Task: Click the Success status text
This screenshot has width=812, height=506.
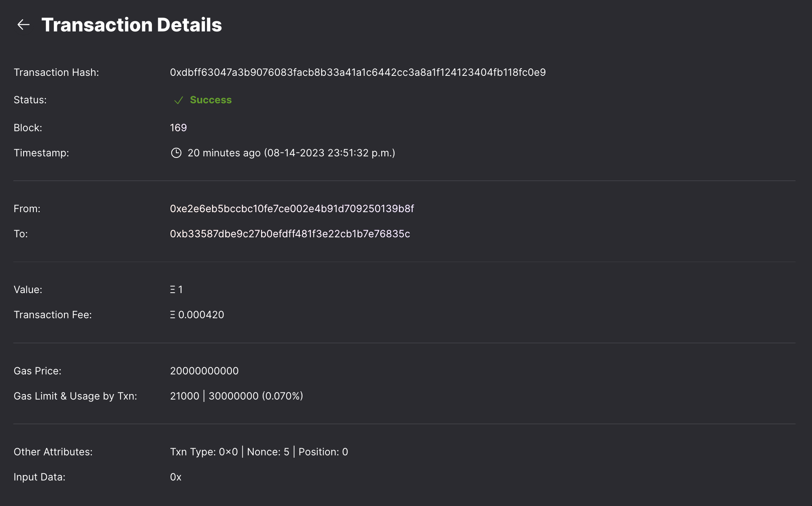Action: click(211, 100)
